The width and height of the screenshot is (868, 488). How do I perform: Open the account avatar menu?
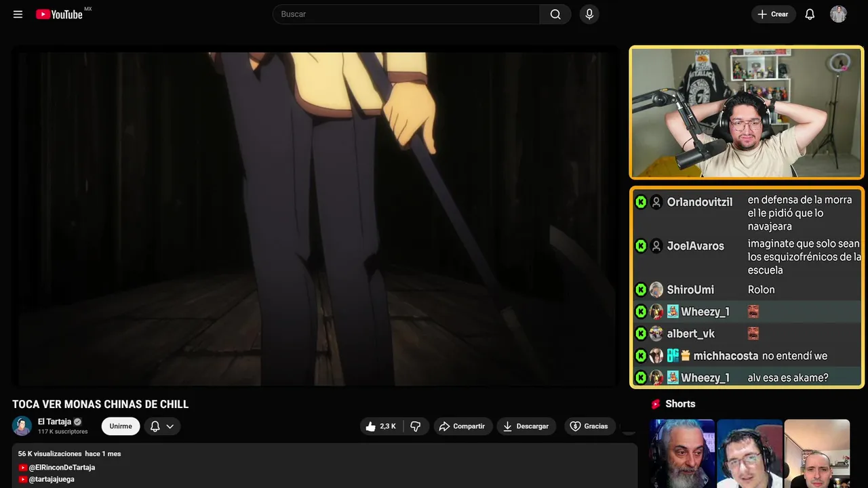coord(838,14)
